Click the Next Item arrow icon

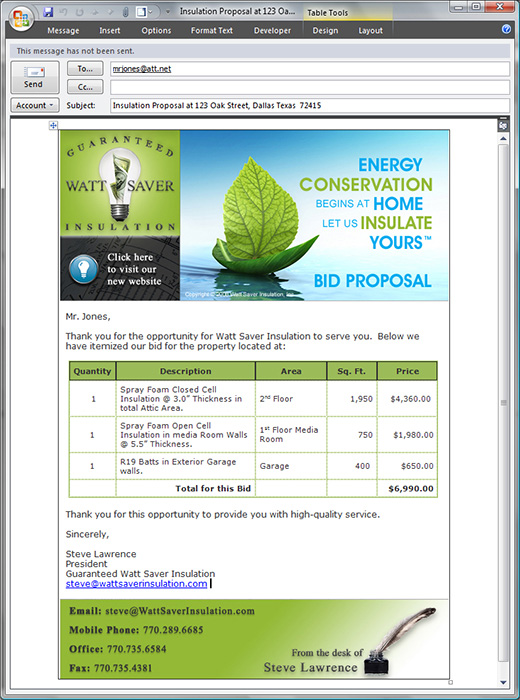coord(111,12)
